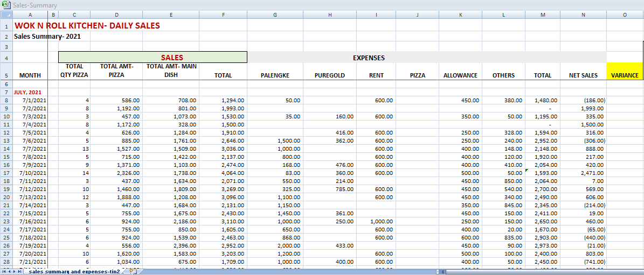Viewport: 644px width, 275px height.
Task: Select row 4 header
Action: 6,57
